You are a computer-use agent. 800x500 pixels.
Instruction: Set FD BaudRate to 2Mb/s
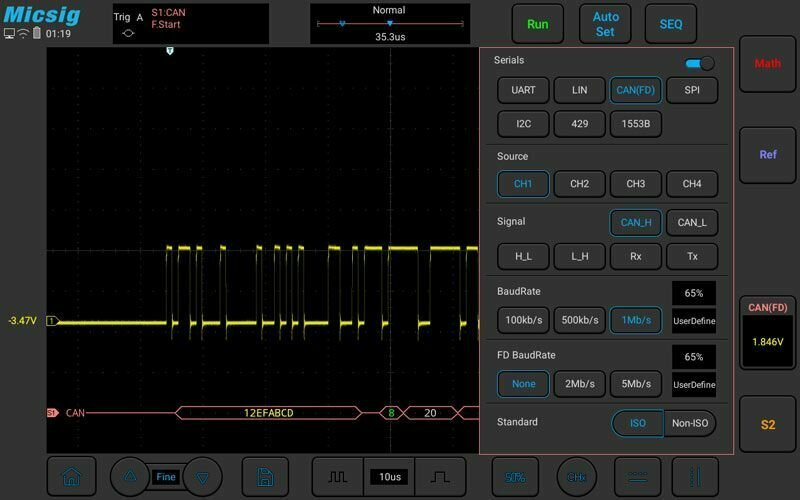[x=580, y=384]
